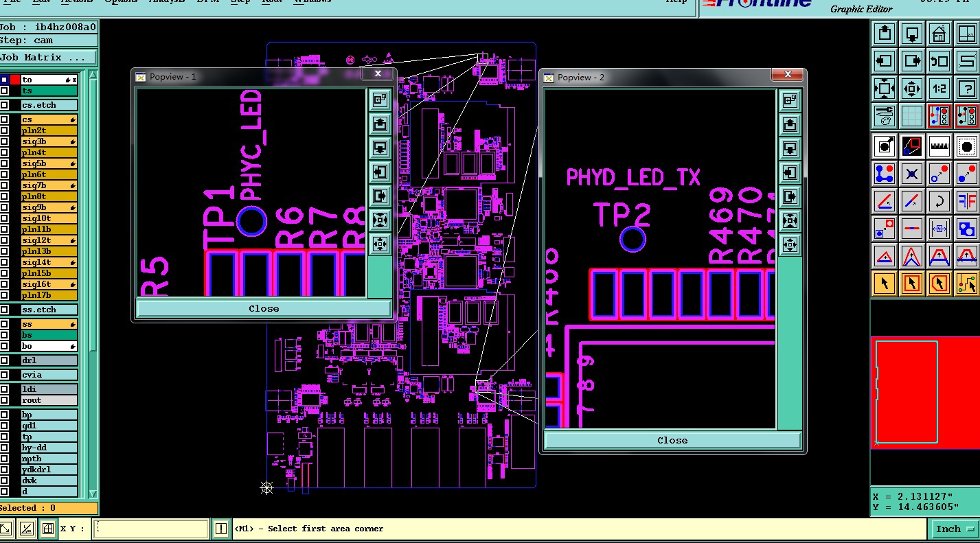Toggle checkbox for layer npth
This screenshot has width=980, height=543.
click(5, 459)
